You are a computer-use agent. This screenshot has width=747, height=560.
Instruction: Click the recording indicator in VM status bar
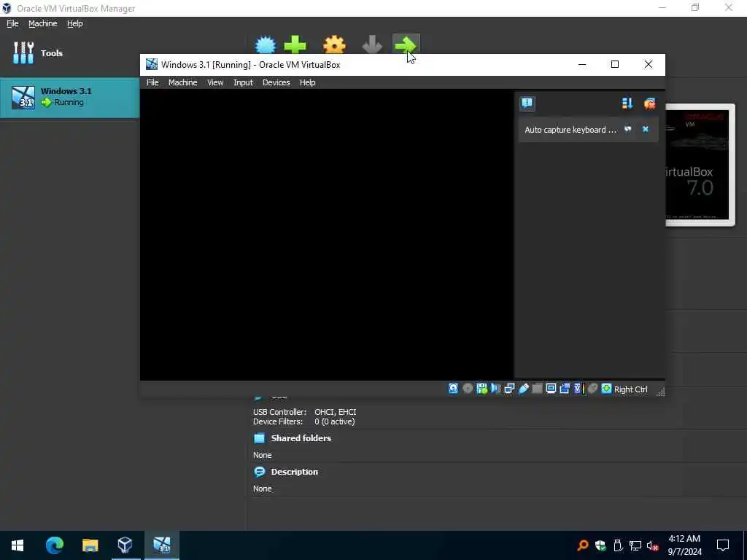565,389
